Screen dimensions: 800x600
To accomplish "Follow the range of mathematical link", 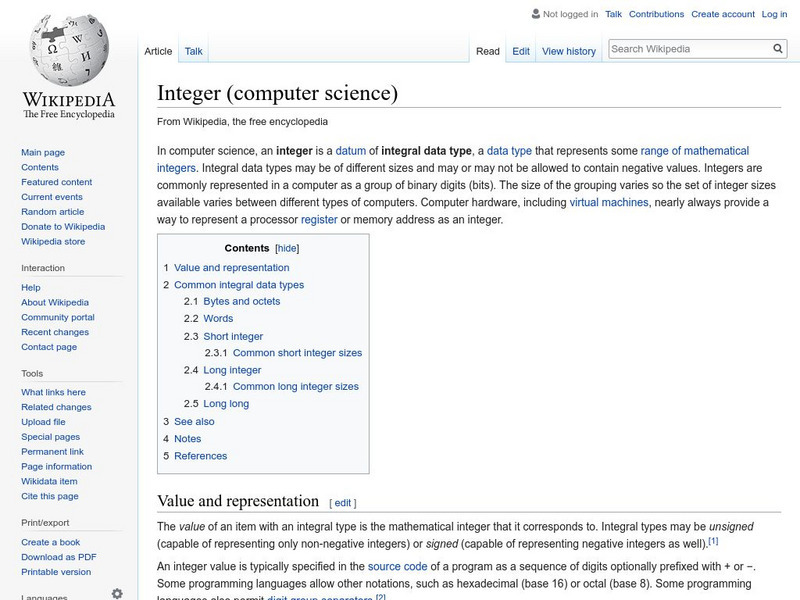I will [x=694, y=151].
